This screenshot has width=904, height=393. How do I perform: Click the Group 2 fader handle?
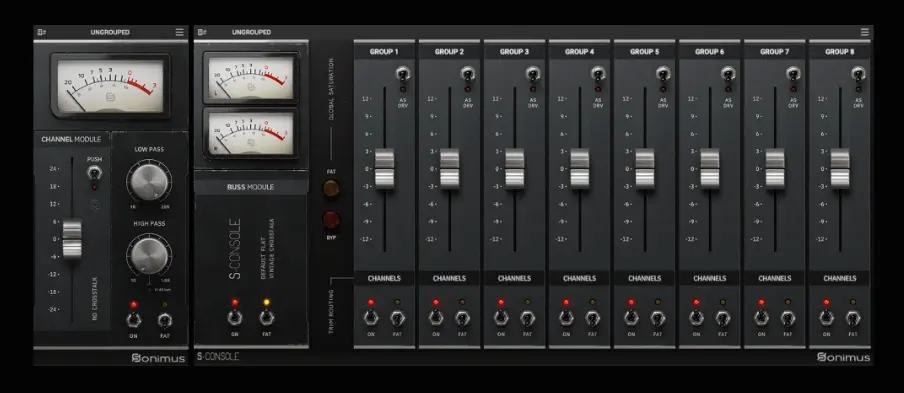click(x=449, y=168)
